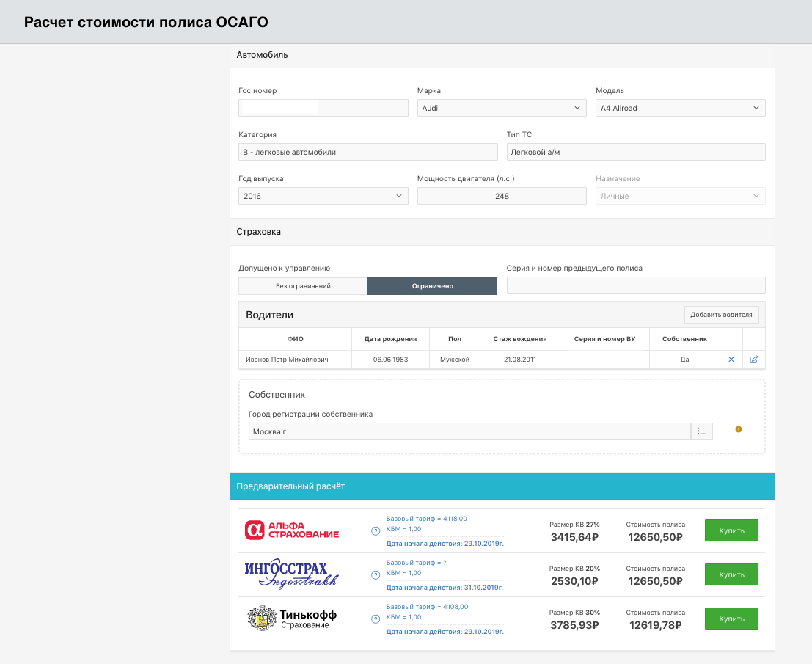Screen dimensions: 812x664
Task: Click commission amount 3415,64₽
Action: (x=575, y=537)
